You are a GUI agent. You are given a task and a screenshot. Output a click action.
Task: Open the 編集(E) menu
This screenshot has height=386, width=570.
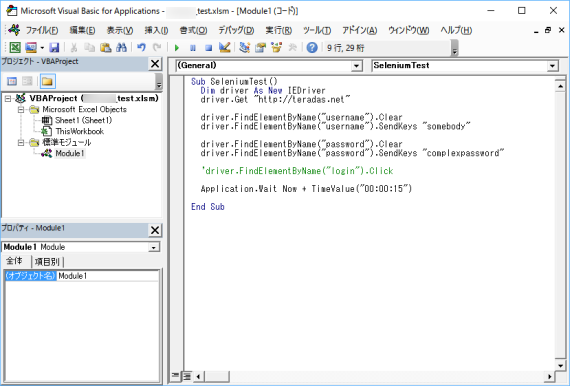[82, 31]
